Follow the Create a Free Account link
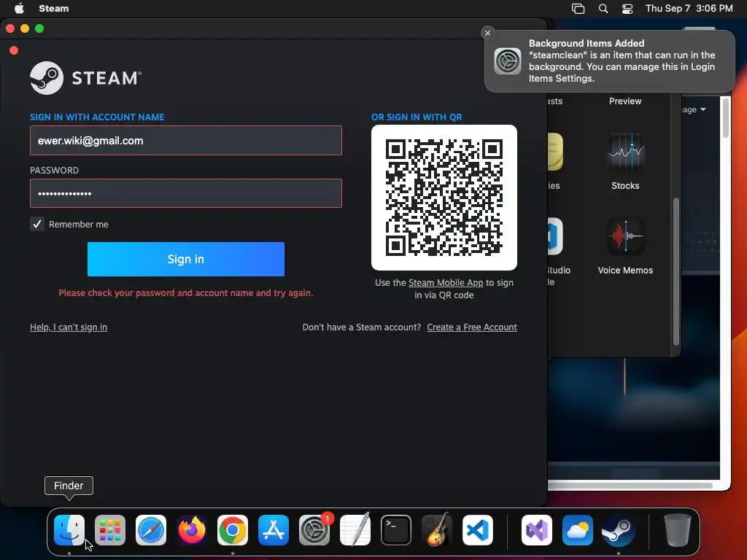 click(x=472, y=327)
